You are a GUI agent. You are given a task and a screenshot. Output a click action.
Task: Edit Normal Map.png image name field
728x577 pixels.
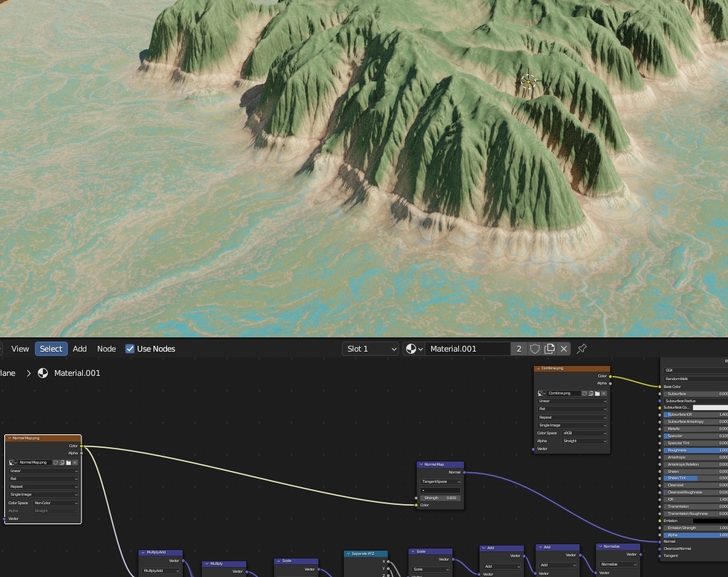[x=35, y=462]
